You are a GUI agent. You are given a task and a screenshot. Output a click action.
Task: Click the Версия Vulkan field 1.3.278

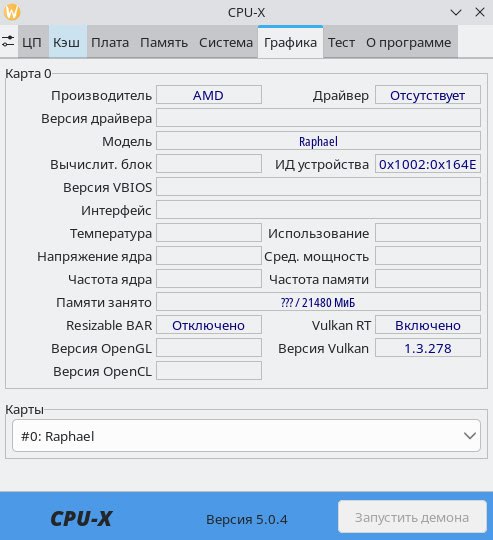pyautogui.click(x=428, y=348)
